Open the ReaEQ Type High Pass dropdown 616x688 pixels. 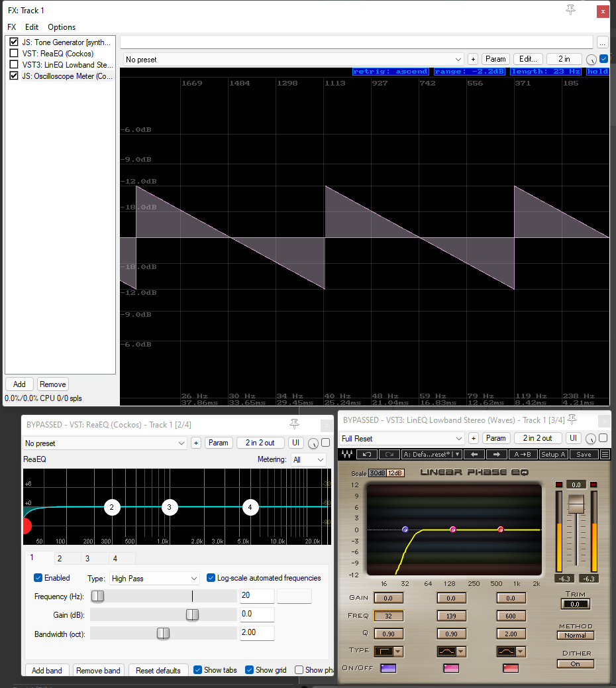coord(154,579)
